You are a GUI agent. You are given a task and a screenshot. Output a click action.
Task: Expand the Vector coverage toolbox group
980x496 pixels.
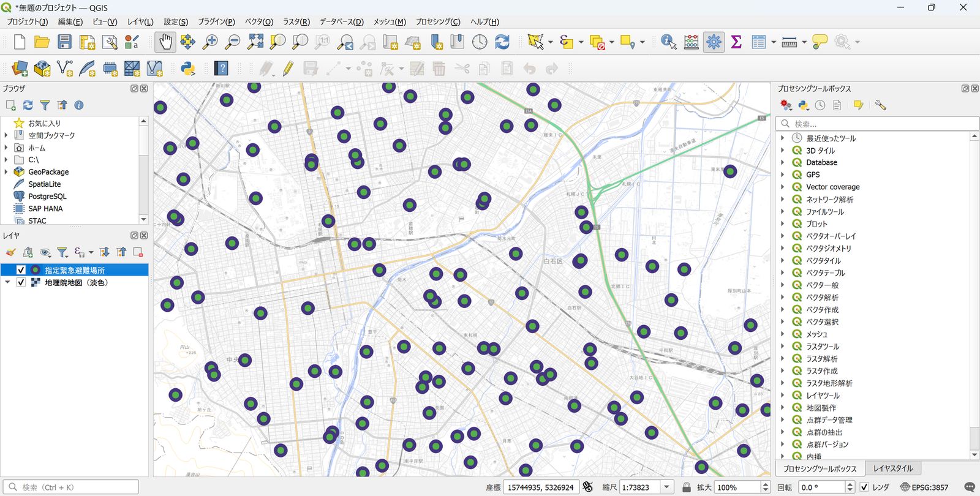783,187
